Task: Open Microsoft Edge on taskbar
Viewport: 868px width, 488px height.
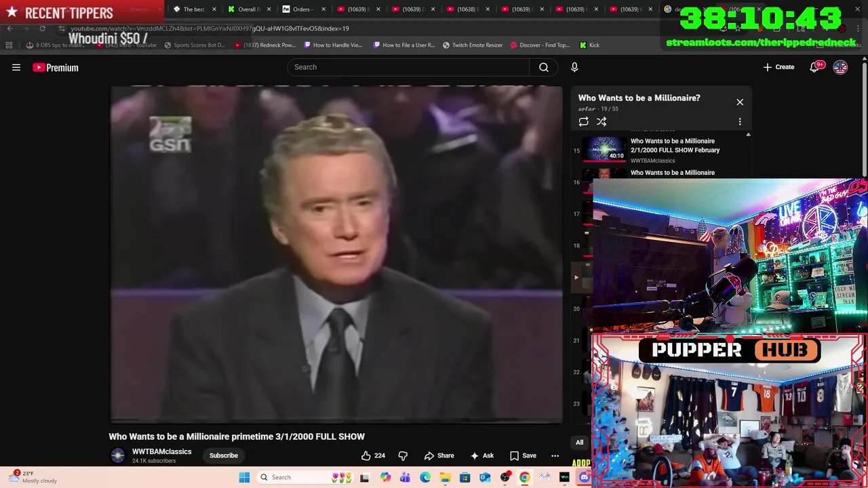Action: coord(425,478)
